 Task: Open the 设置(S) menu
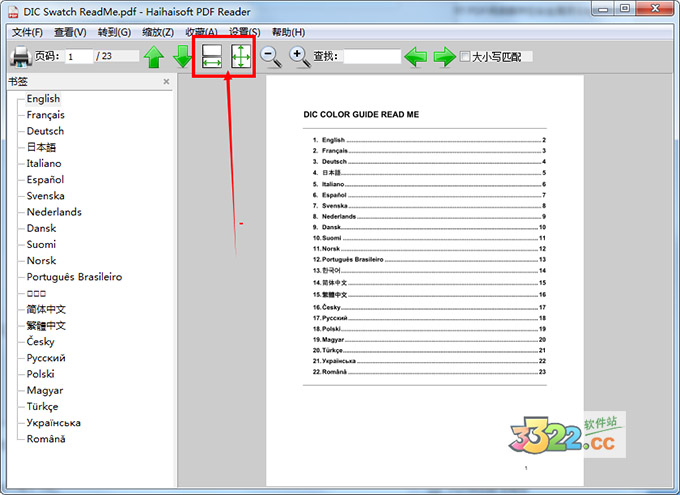pyautogui.click(x=245, y=33)
